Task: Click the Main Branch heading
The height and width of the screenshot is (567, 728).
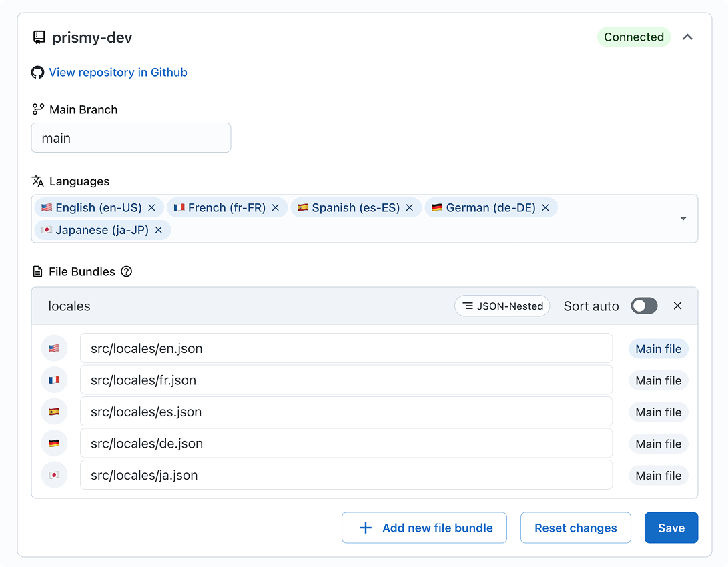Action: pyautogui.click(x=83, y=109)
